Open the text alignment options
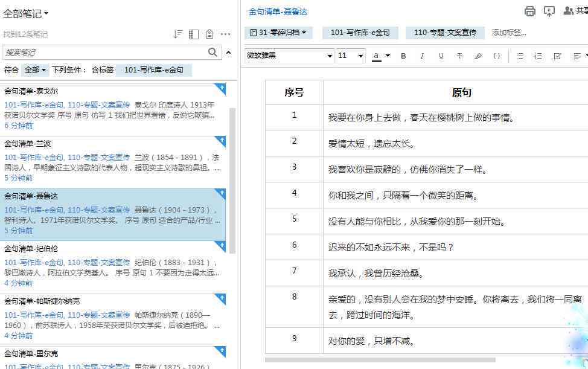This screenshot has height=369, width=588. [578, 56]
